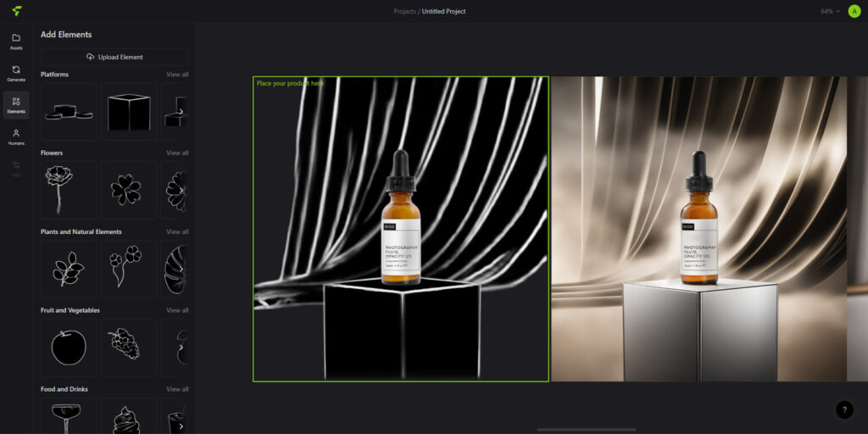
Task: Select the Elements sidebar panel
Action: (x=16, y=105)
